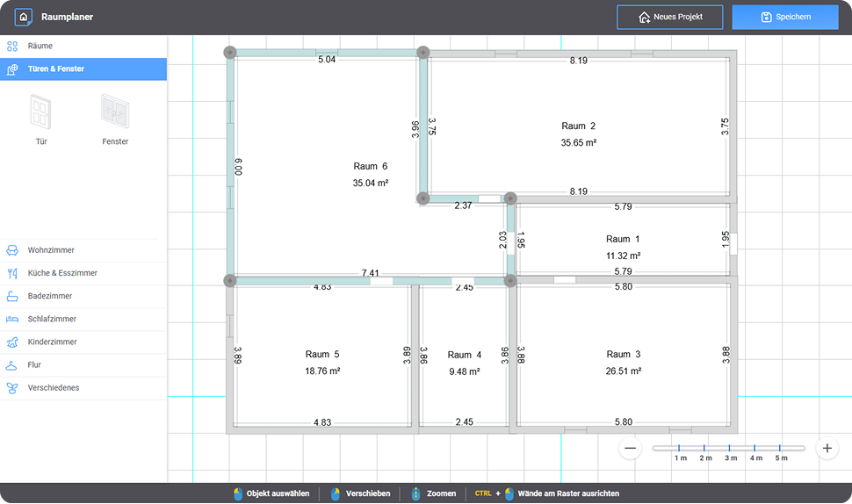Select the Fenster window icon
The height and width of the screenshot is (504, 852).
pos(115,112)
